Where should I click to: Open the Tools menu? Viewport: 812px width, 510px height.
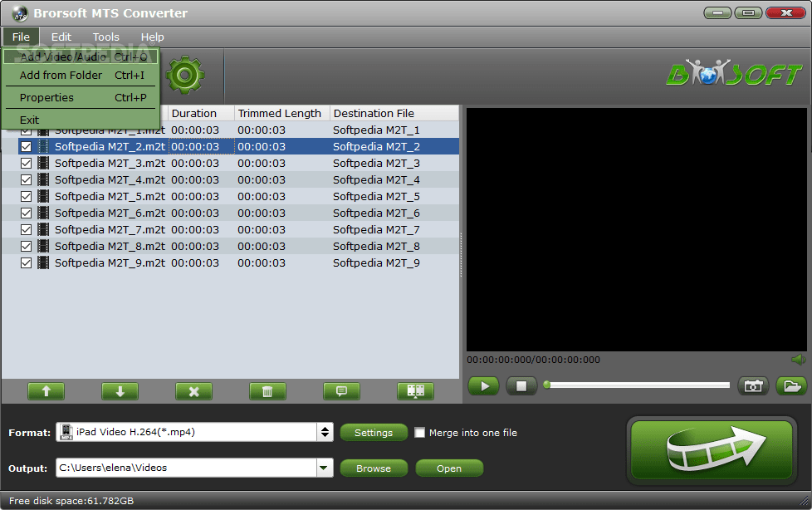tap(106, 37)
